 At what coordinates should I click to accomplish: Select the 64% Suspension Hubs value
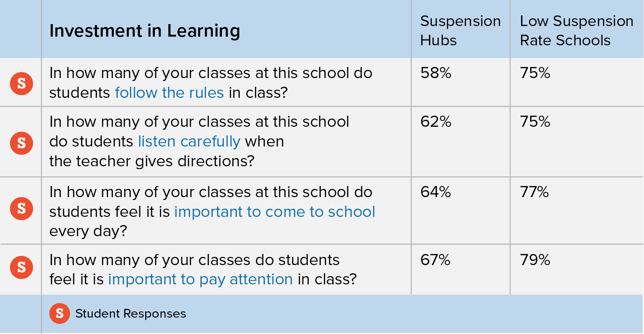click(x=436, y=192)
